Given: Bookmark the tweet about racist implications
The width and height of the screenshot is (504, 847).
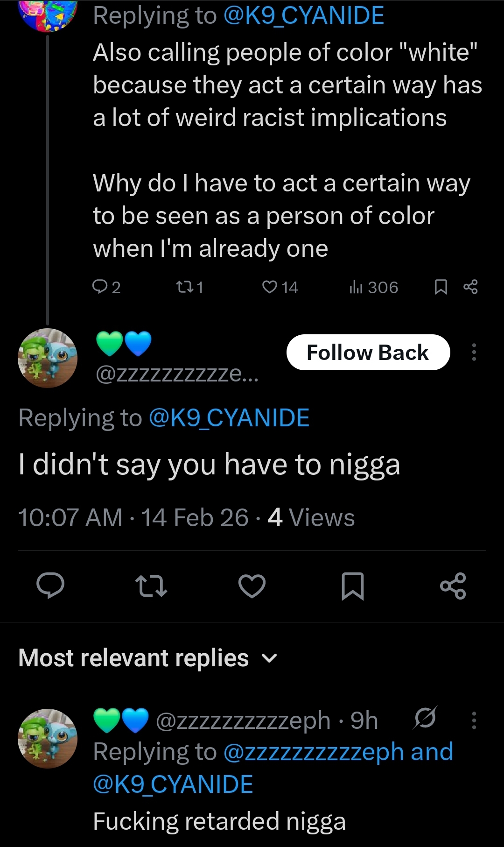Looking at the screenshot, I should (441, 287).
